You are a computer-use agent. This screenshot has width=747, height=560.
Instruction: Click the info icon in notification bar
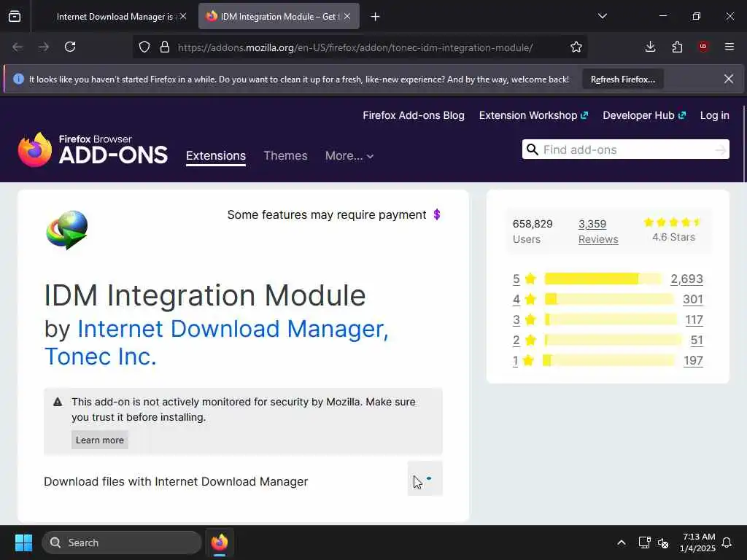18,79
